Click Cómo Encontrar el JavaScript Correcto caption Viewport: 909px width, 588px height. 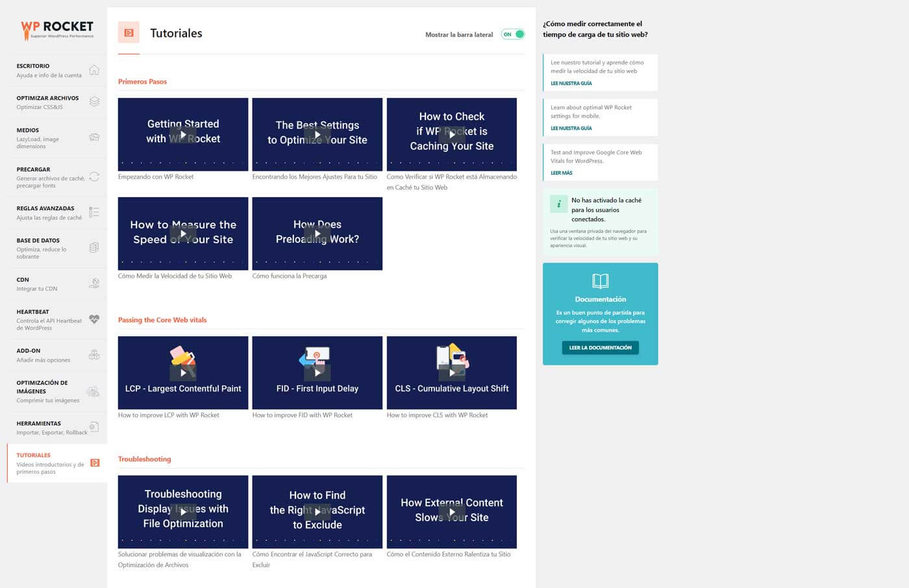point(312,559)
